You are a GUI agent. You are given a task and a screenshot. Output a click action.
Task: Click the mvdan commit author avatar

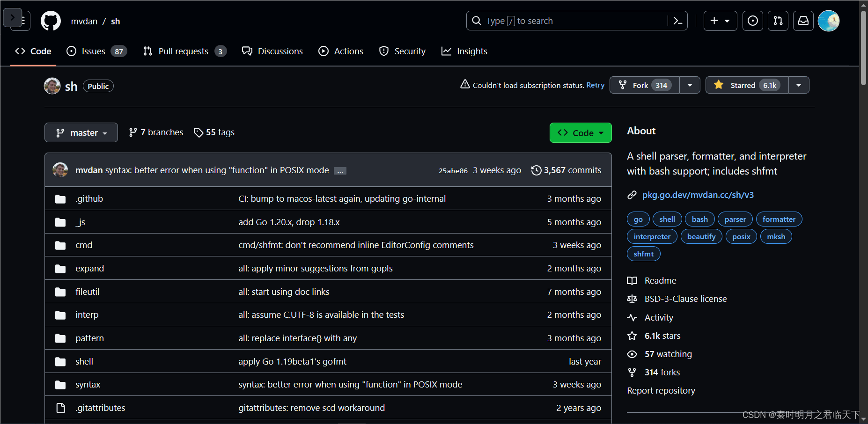pyautogui.click(x=60, y=170)
